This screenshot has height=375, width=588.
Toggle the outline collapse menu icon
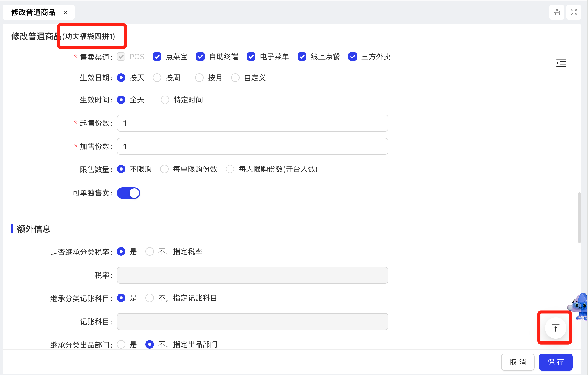[561, 63]
